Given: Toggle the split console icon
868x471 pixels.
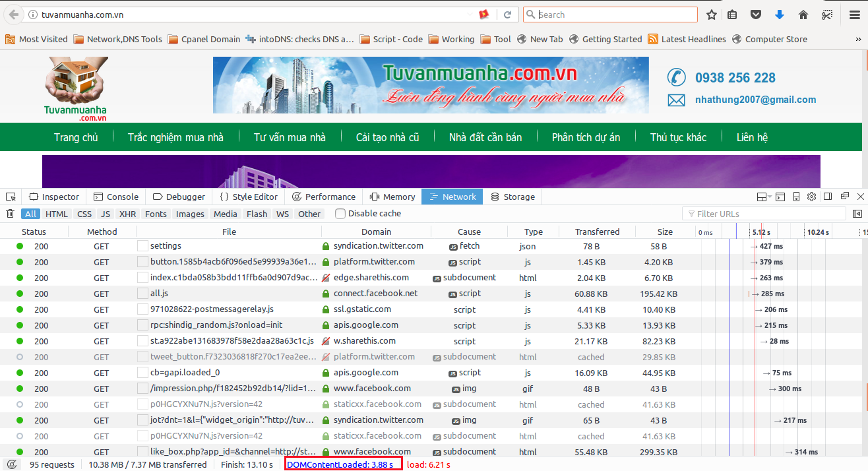Looking at the screenshot, I should 780,197.
